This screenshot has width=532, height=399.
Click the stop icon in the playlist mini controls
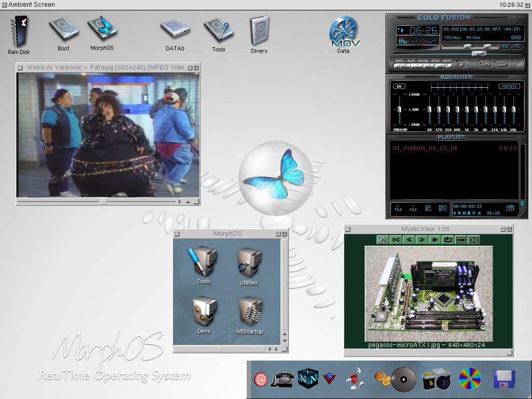coord(469,213)
